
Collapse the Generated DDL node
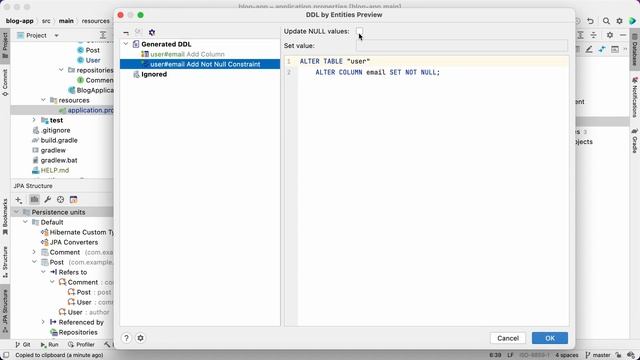point(126,44)
